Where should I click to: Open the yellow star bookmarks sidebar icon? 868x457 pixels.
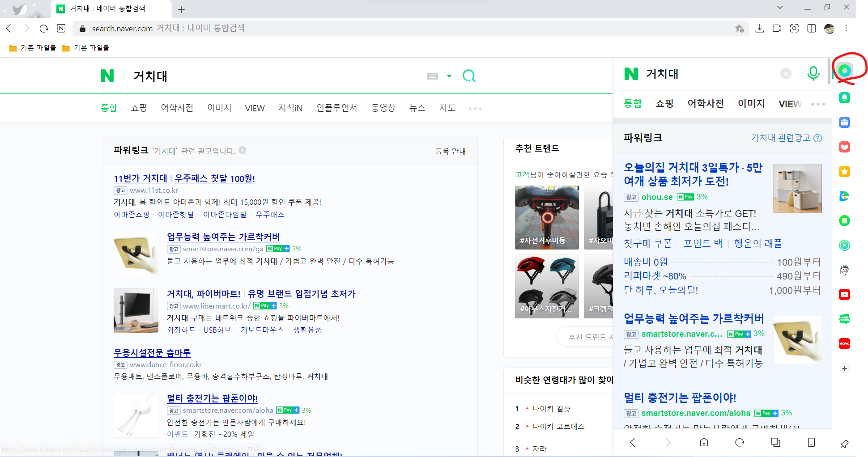[x=844, y=171]
